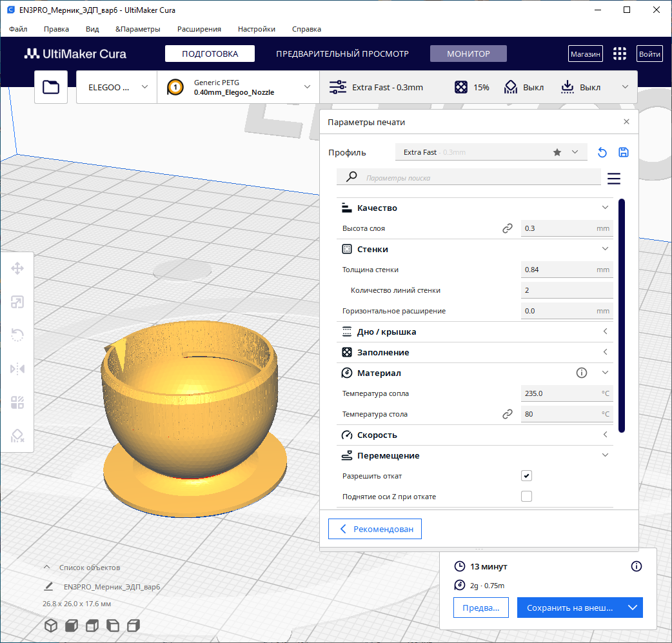Viewport: 672px width, 643px height.
Task: Save the profile using the floppy disk icon
Action: [623, 152]
